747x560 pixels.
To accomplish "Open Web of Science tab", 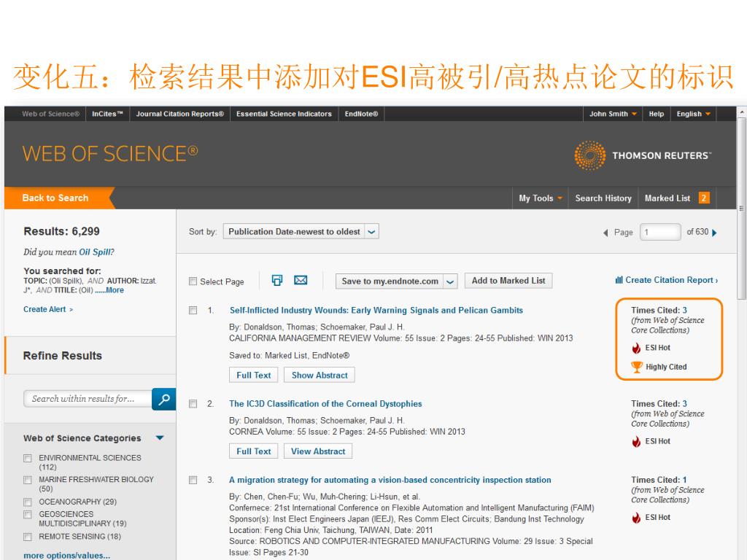I will point(50,114).
